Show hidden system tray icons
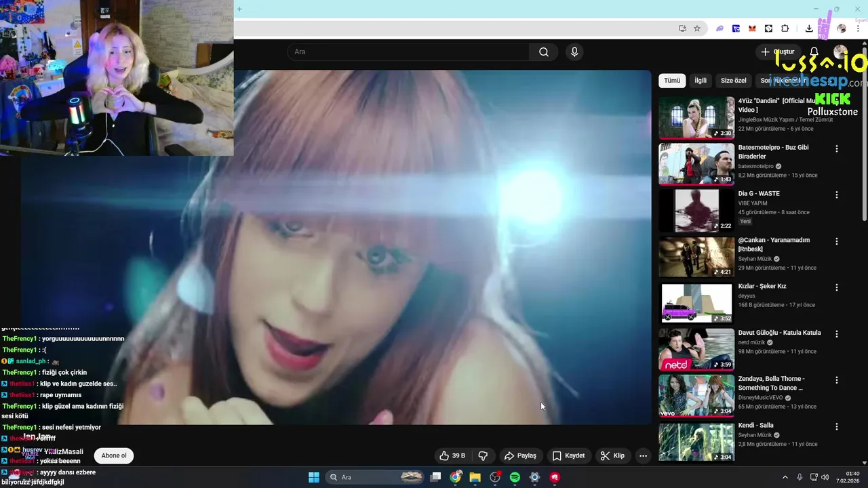Screen dimensions: 868x488 point(785,477)
